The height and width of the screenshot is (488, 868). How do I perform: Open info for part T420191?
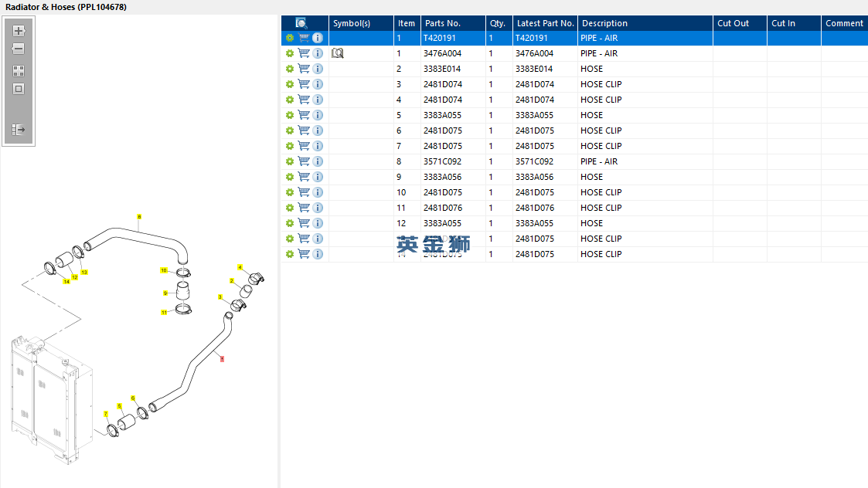pos(318,38)
